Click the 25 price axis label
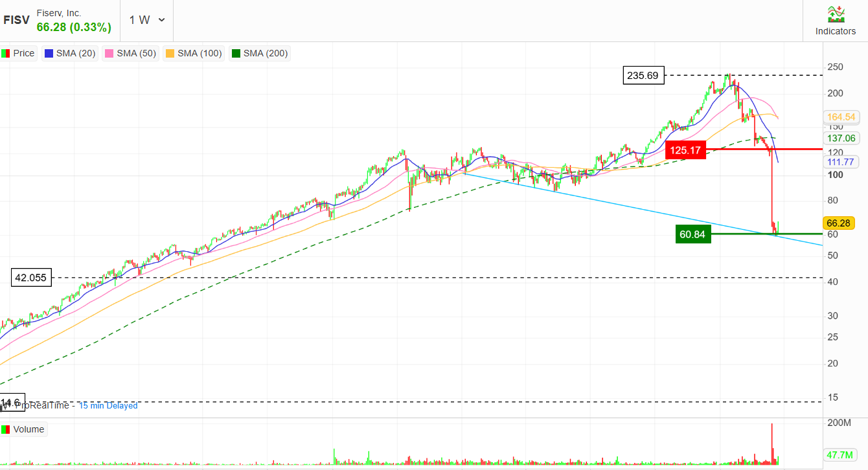Viewport: 868px width, 470px height. coord(833,337)
